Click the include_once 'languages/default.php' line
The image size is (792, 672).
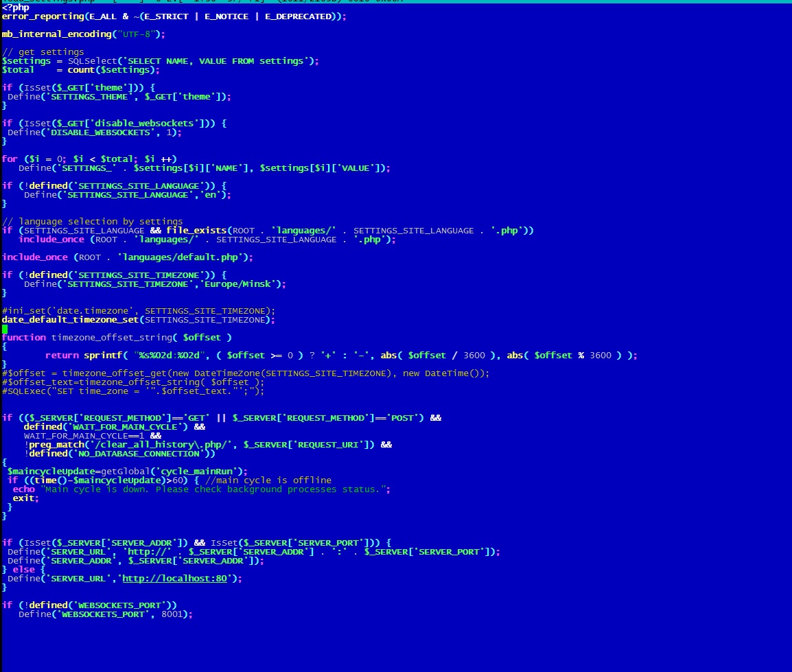tap(127, 257)
